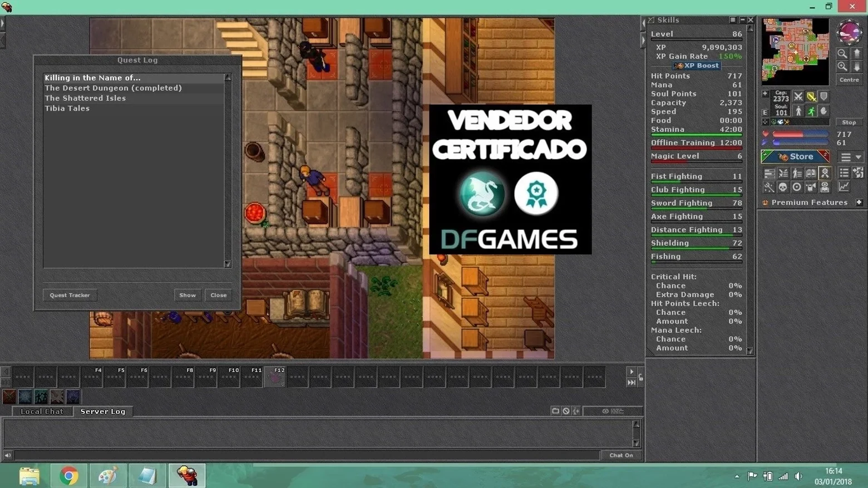868x488 pixels.
Task: Open the line-chart analytics widget
Action: [844, 187]
